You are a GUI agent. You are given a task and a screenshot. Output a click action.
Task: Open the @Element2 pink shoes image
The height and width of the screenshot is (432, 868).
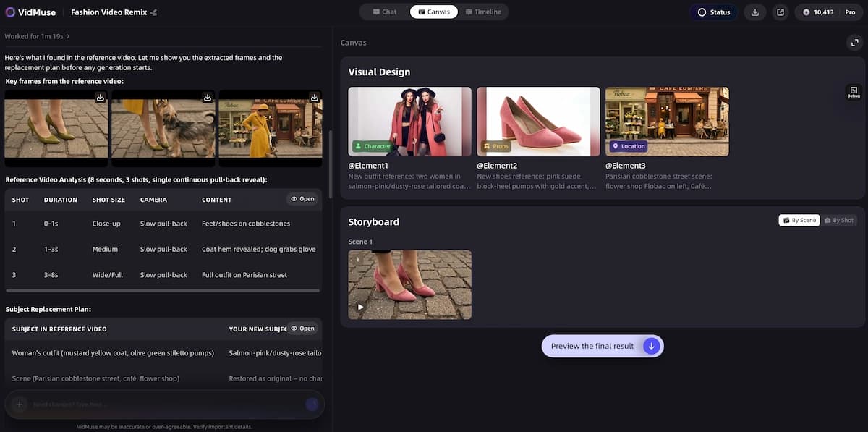point(538,122)
